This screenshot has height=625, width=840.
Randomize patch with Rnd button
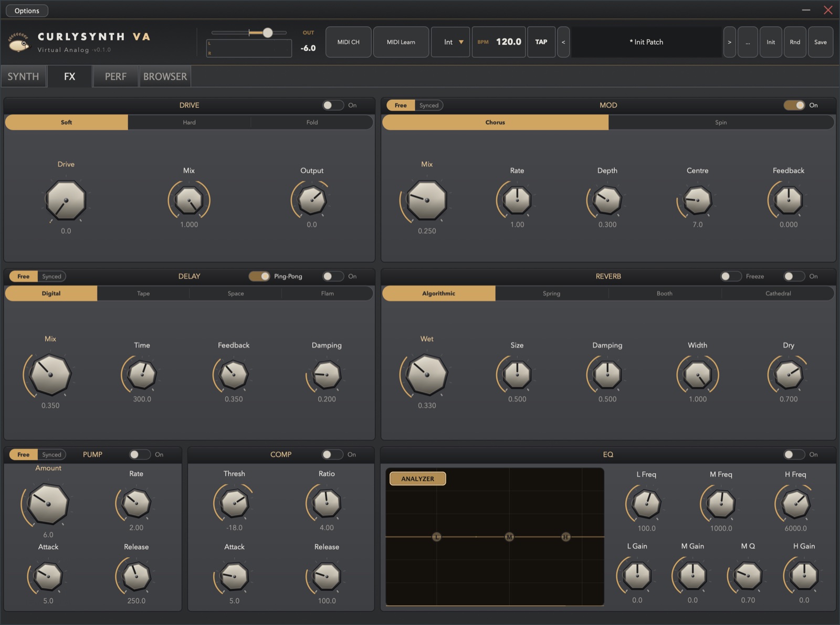[x=795, y=42]
